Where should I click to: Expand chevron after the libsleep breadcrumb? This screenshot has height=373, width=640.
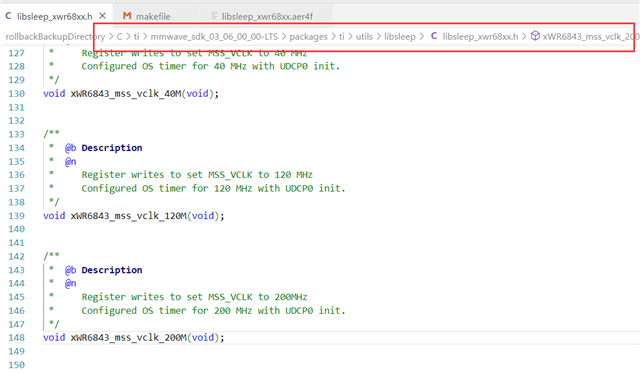(x=421, y=37)
